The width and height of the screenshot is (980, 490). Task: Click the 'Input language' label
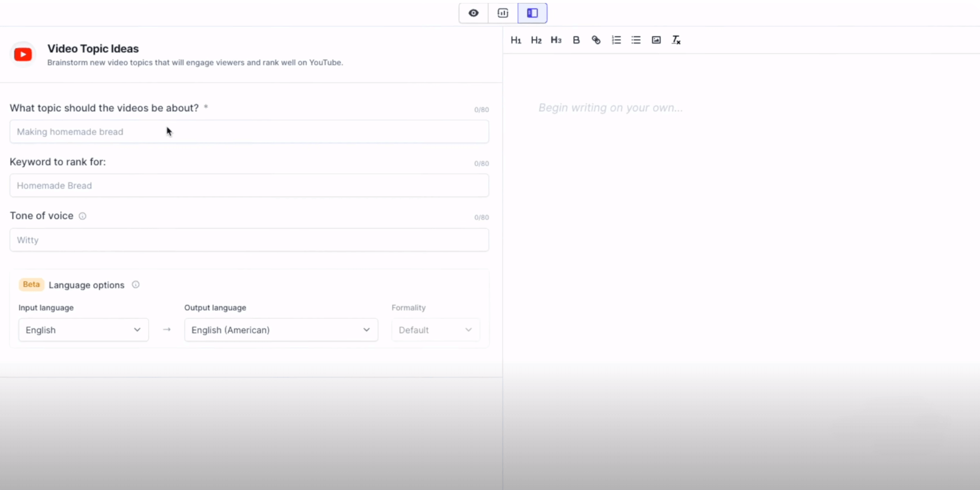[x=46, y=308]
